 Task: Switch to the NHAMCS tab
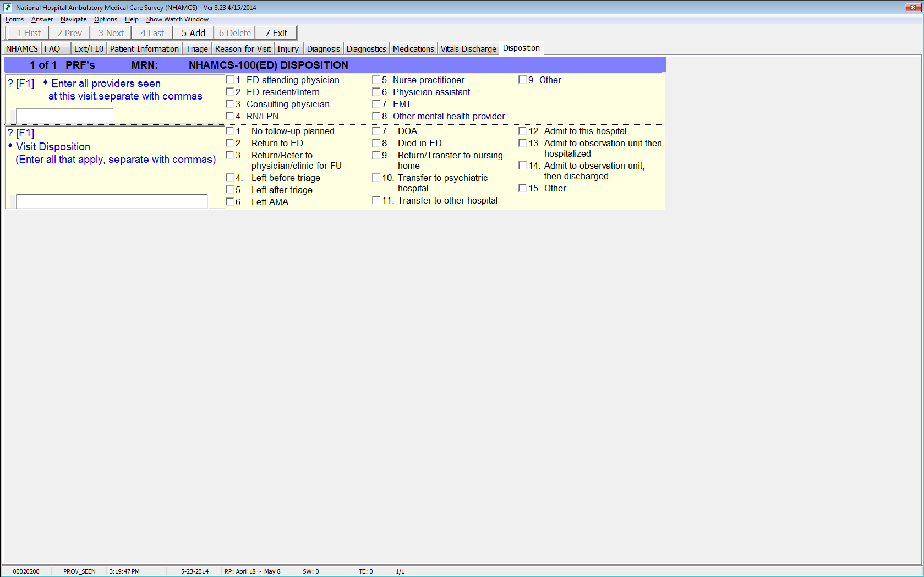click(x=22, y=49)
